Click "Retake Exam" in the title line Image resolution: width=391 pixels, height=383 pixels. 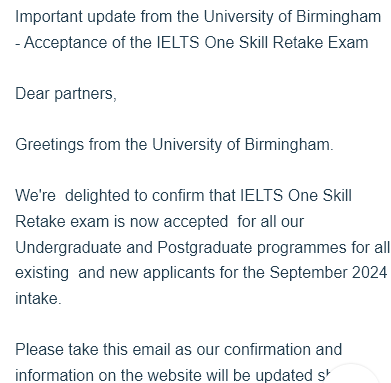(320, 43)
